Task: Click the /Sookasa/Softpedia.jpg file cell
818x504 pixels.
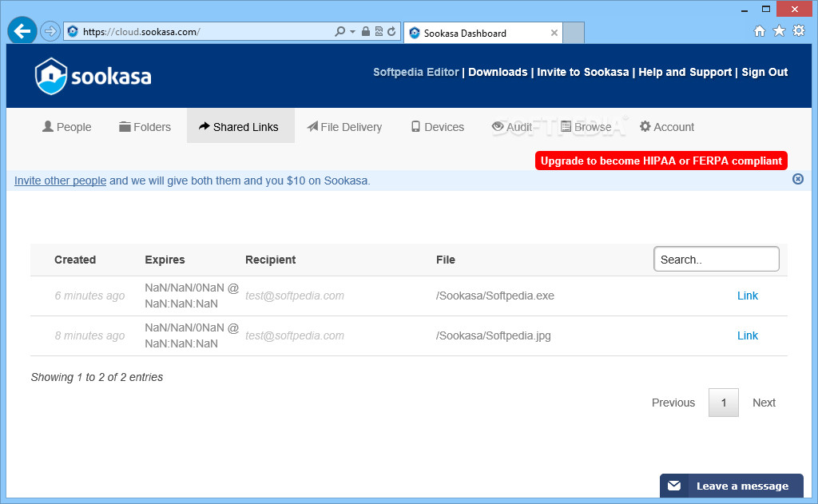Action: 494,335
